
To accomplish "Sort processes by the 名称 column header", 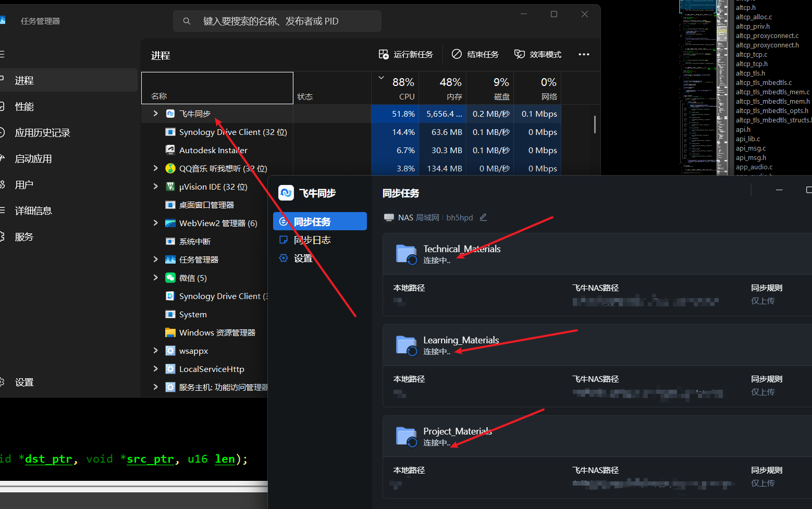I will [217, 88].
